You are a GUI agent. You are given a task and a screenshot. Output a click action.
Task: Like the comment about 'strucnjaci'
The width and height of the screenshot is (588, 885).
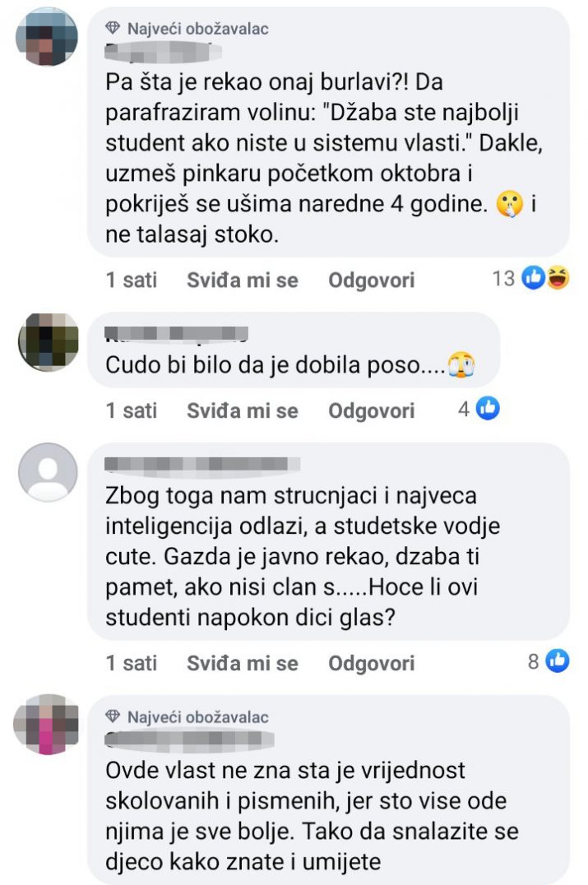click(x=243, y=663)
